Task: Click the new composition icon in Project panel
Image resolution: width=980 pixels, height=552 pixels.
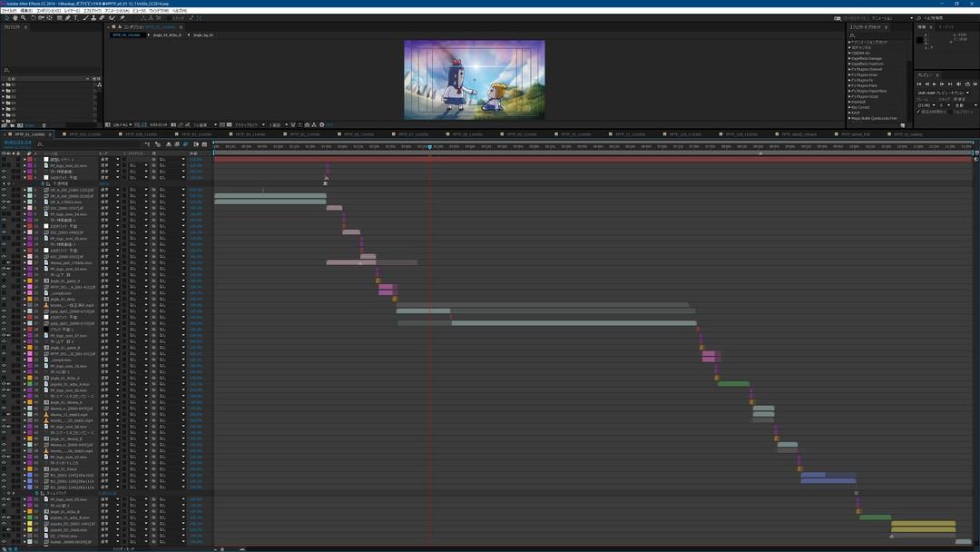Action: pyautogui.click(x=19, y=125)
